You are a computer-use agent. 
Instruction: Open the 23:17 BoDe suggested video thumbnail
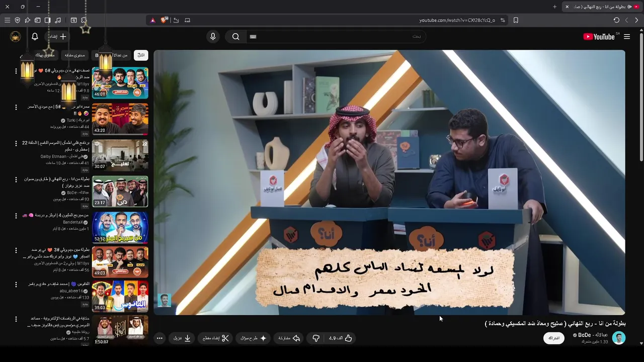(x=120, y=191)
